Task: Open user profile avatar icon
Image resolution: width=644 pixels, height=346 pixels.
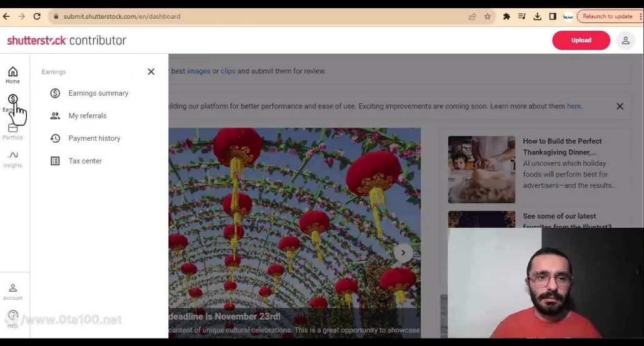Action: pos(625,40)
